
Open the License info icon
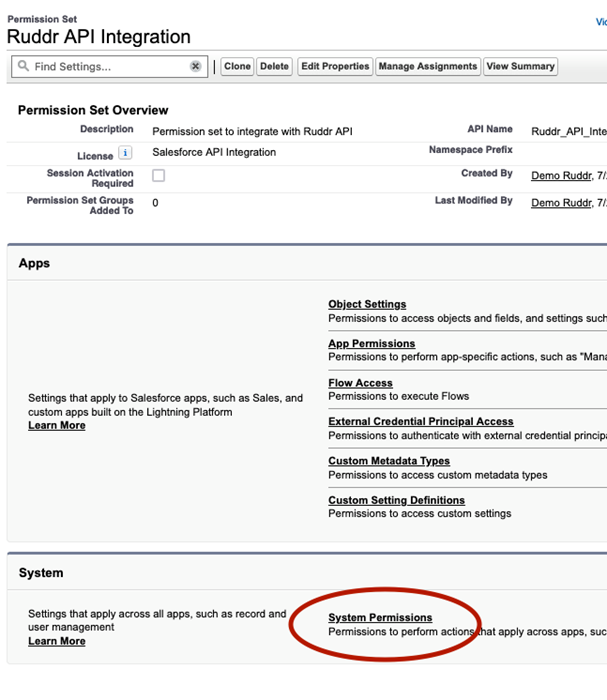(x=125, y=153)
